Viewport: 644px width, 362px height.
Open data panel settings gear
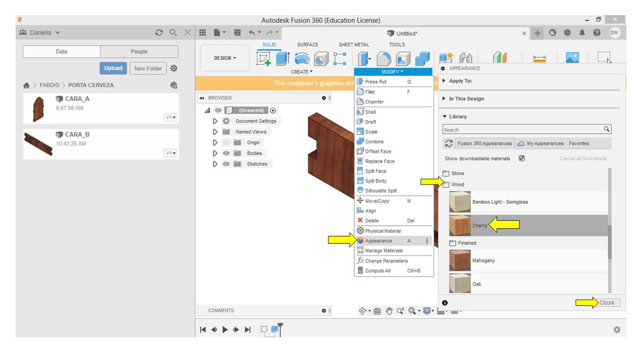tap(174, 68)
